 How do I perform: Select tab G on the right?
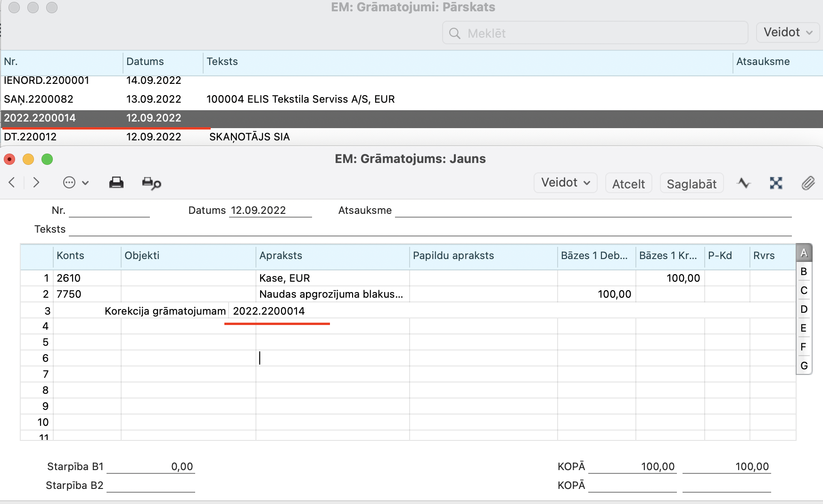point(804,366)
